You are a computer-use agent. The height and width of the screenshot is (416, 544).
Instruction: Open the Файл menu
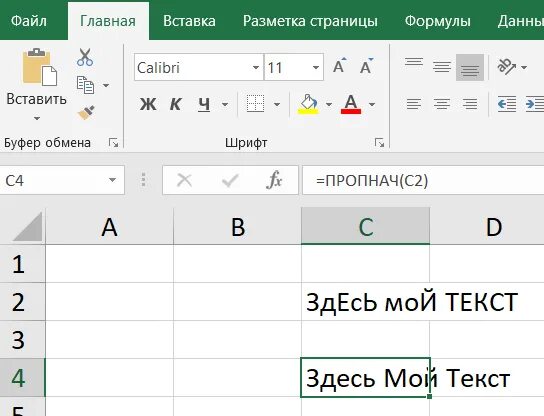(x=29, y=21)
